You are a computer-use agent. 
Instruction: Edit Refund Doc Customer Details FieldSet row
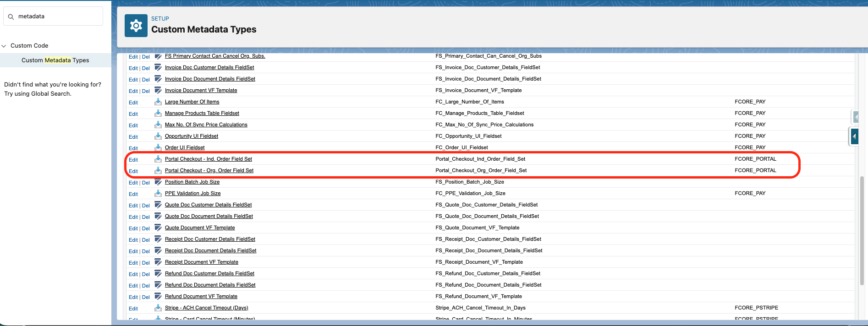pyautogui.click(x=133, y=274)
